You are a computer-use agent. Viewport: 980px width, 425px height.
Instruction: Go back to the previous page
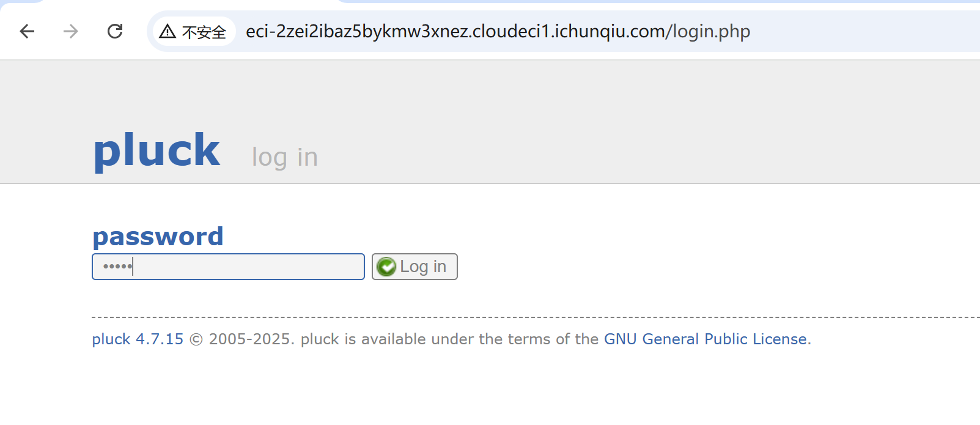click(x=27, y=31)
